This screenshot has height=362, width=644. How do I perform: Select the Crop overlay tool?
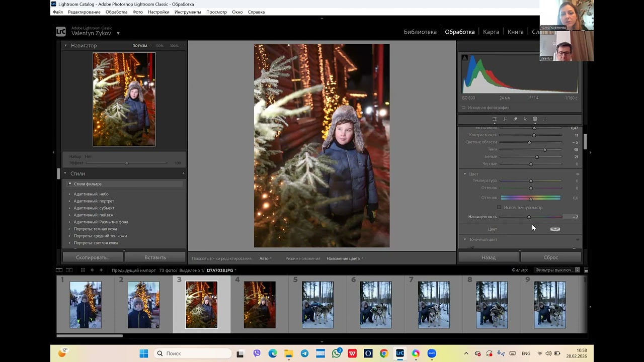tap(505, 119)
